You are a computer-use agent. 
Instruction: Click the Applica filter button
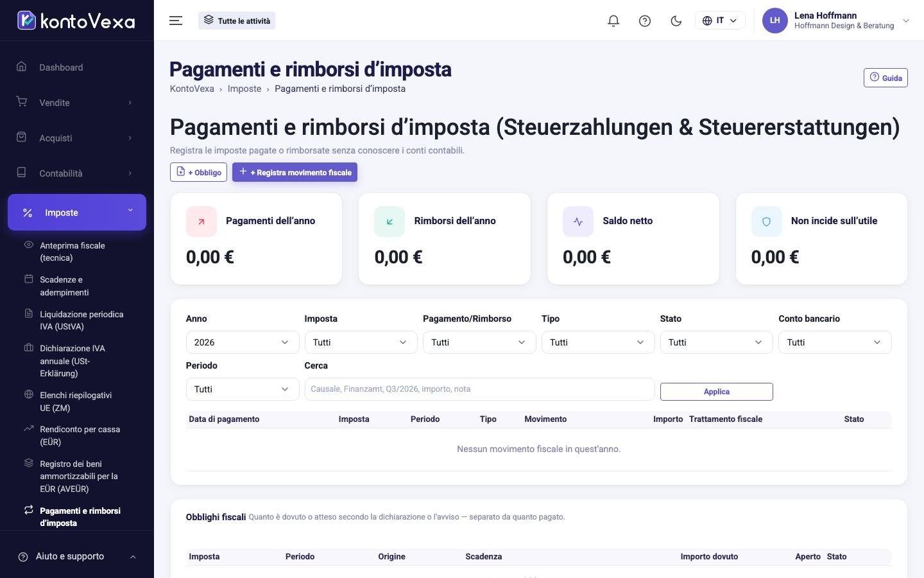click(x=717, y=392)
